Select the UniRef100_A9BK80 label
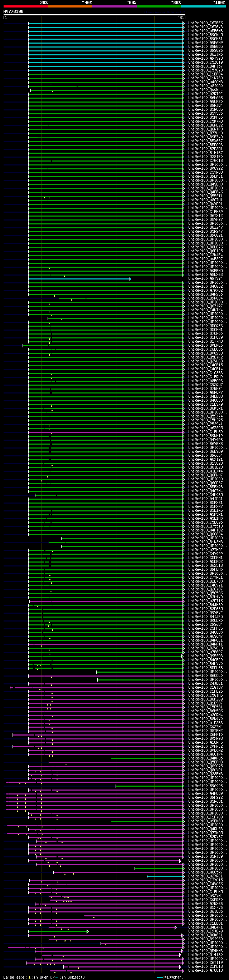This screenshot has height=980, width=229. [205, 821]
